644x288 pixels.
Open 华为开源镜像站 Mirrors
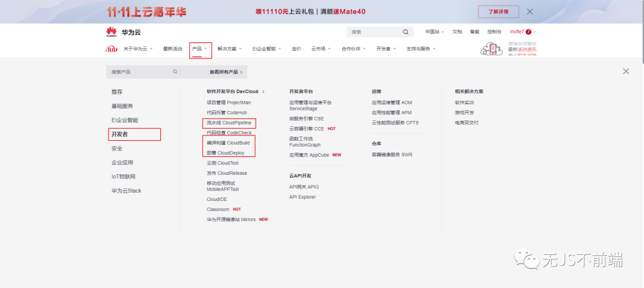[231, 219]
